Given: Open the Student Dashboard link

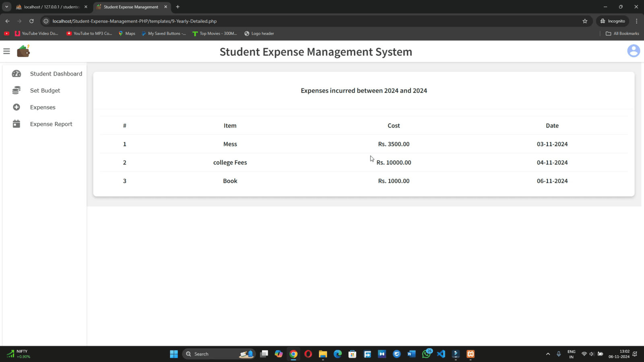Looking at the screenshot, I should tap(56, 74).
